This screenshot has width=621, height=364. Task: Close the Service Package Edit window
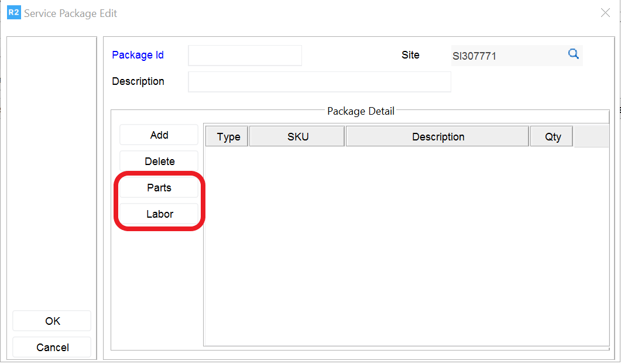coord(605,13)
